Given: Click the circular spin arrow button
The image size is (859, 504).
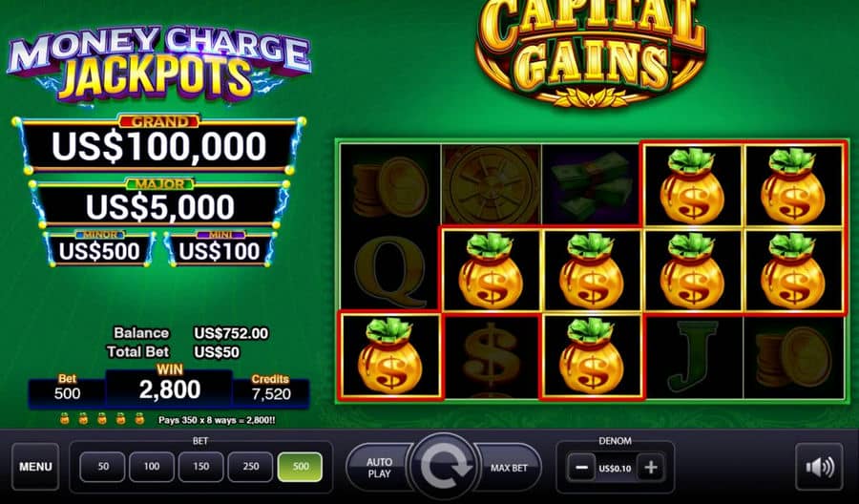Looking at the screenshot, I should click(x=444, y=467).
